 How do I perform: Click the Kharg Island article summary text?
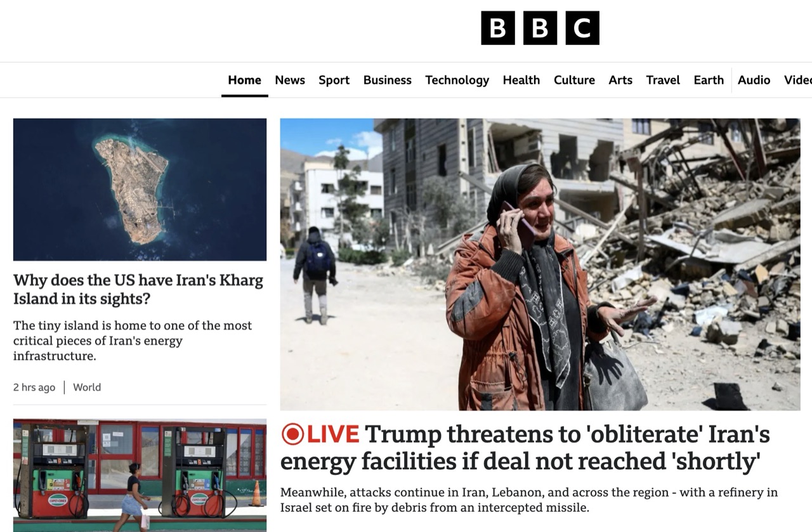[133, 341]
